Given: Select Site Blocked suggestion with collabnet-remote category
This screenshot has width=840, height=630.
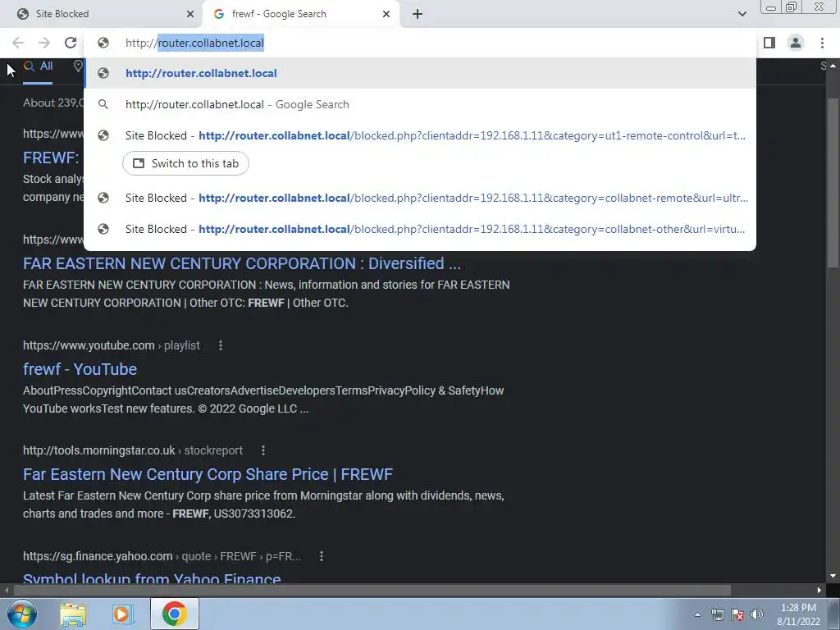Looking at the screenshot, I should coord(420,199).
